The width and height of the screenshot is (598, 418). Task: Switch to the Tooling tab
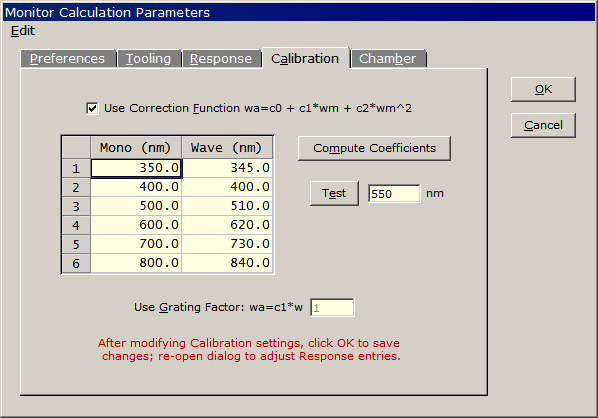tap(149, 59)
